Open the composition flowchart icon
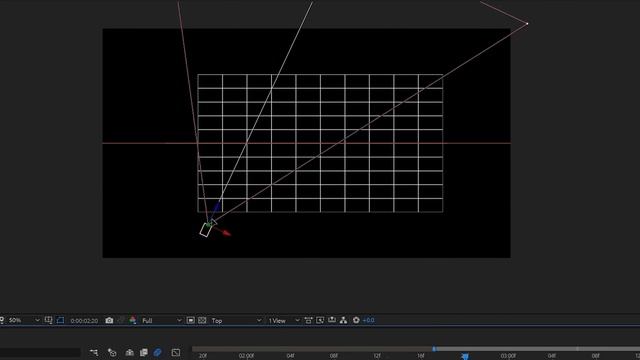 (344, 320)
